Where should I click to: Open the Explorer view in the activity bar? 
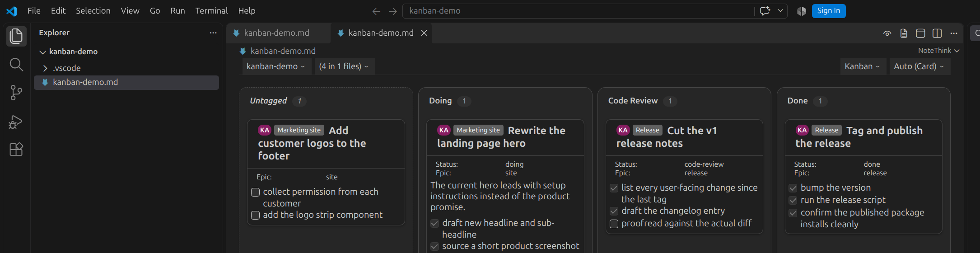point(16,36)
